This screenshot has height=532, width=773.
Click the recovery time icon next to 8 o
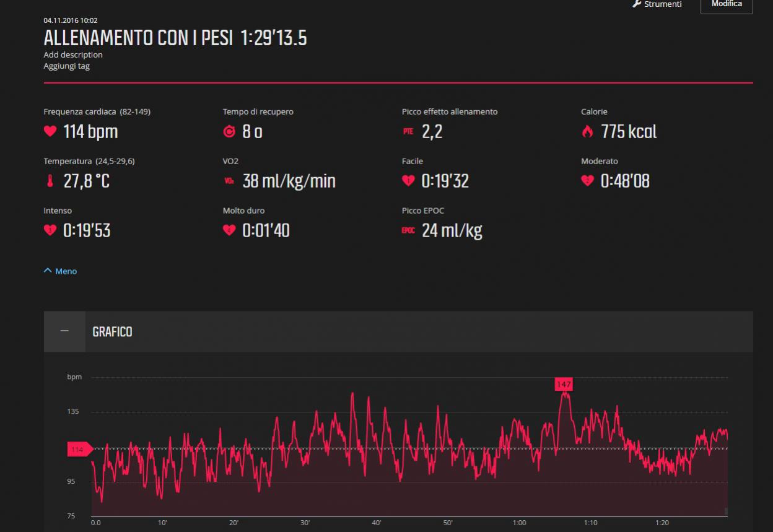[229, 131]
